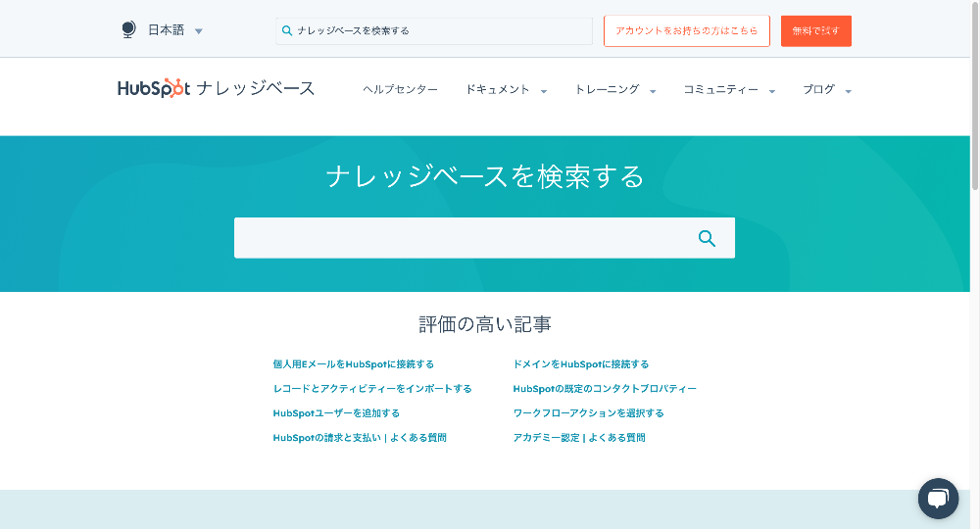Focus the top ナレッジベースを検索する search field
This screenshot has width=980, height=529.
[x=434, y=30]
